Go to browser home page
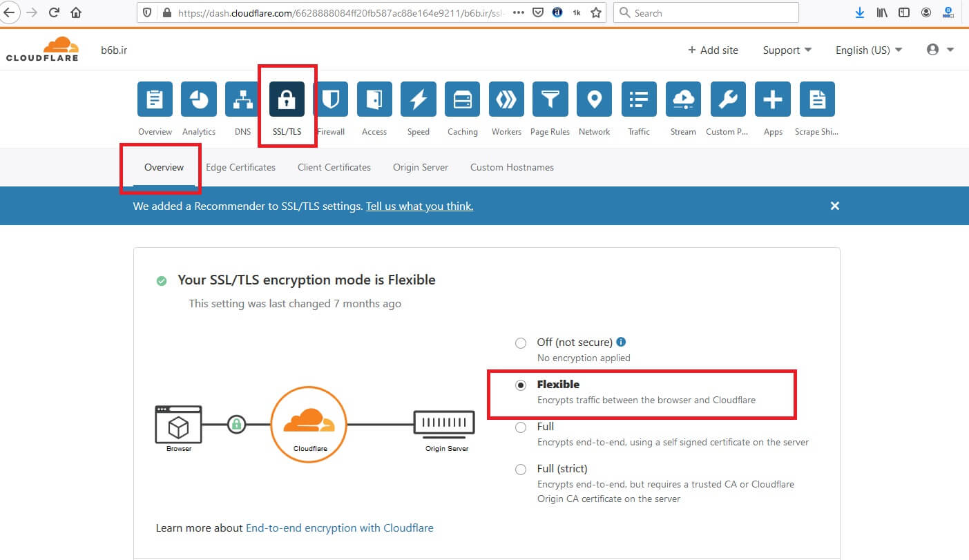Viewport: 969px width, 560px height. [x=76, y=12]
